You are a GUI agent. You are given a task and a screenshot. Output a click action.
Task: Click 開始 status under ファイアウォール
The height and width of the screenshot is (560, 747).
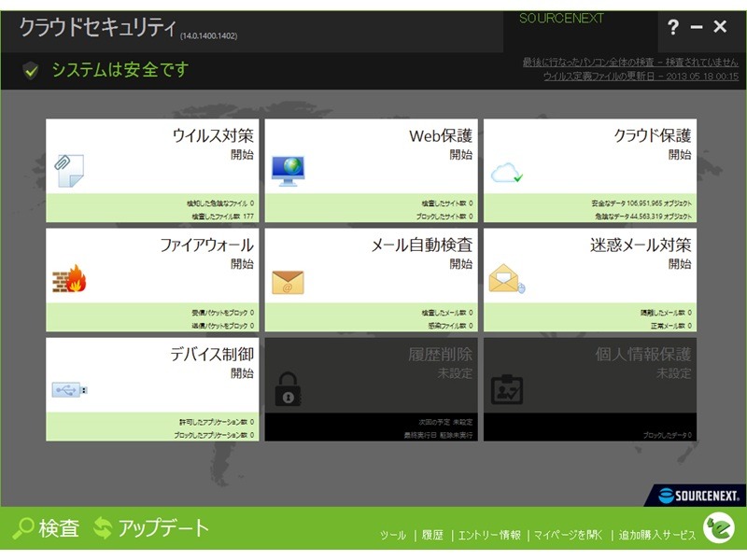click(242, 264)
